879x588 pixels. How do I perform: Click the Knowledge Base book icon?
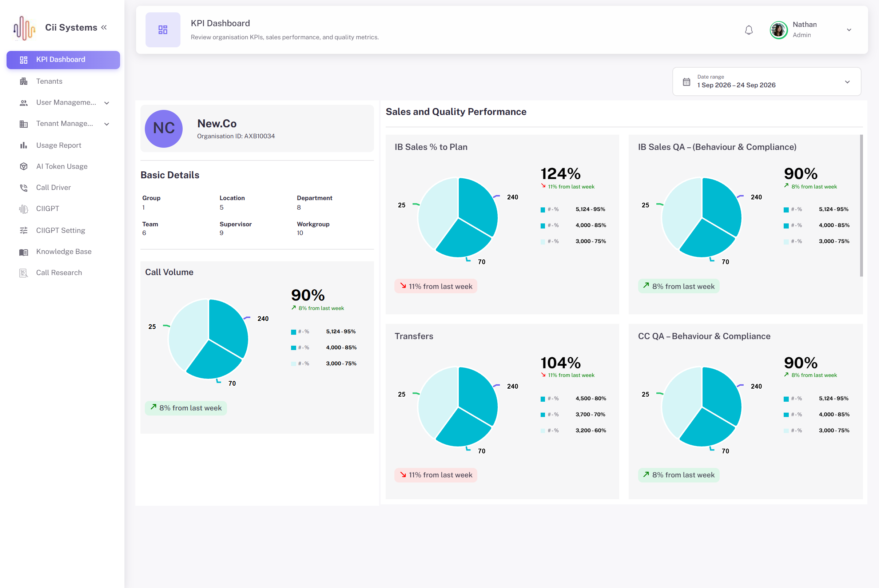[x=24, y=252]
